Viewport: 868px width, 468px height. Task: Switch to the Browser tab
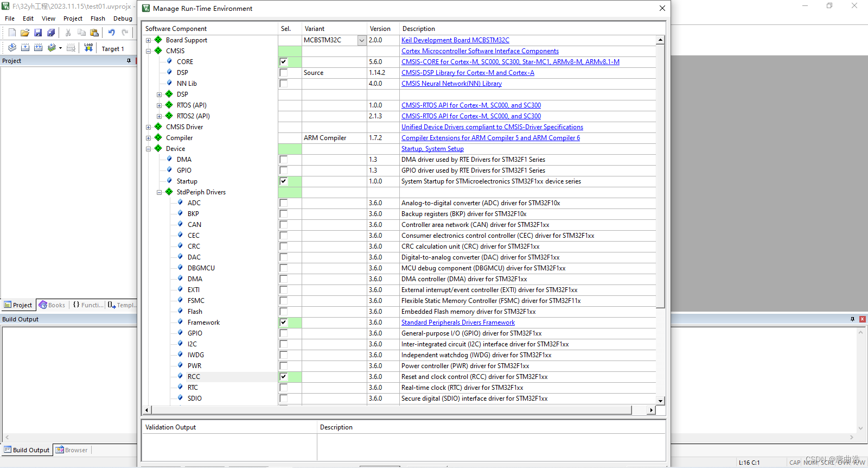[x=72, y=450]
